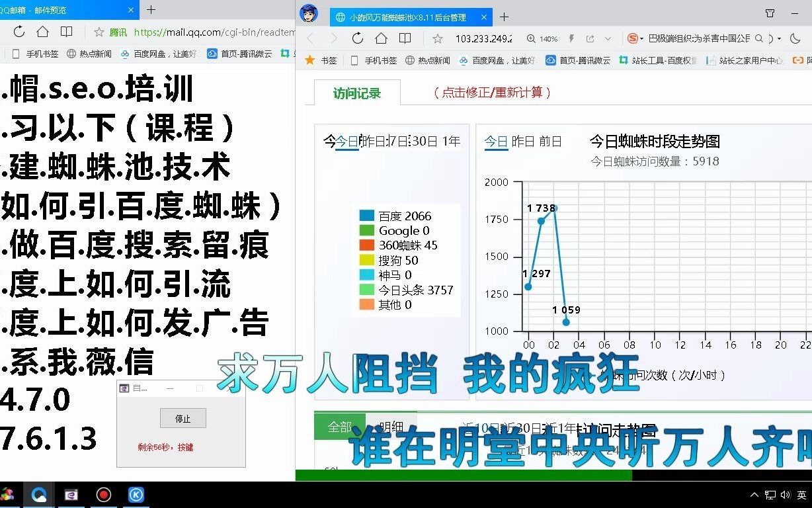Refresh the QQ mail page
This screenshot has width=812, height=508.
click(19, 32)
